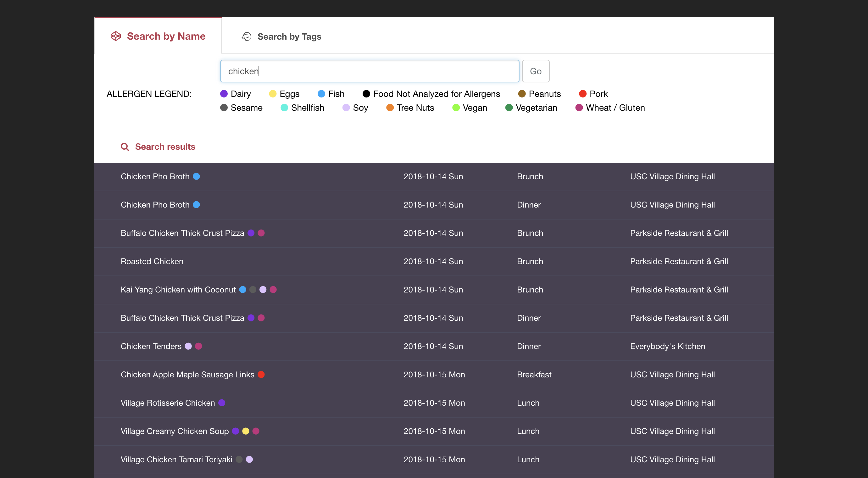Click red pork dot on Sausage Links
Image resolution: width=868 pixels, height=478 pixels.
[261, 375]
